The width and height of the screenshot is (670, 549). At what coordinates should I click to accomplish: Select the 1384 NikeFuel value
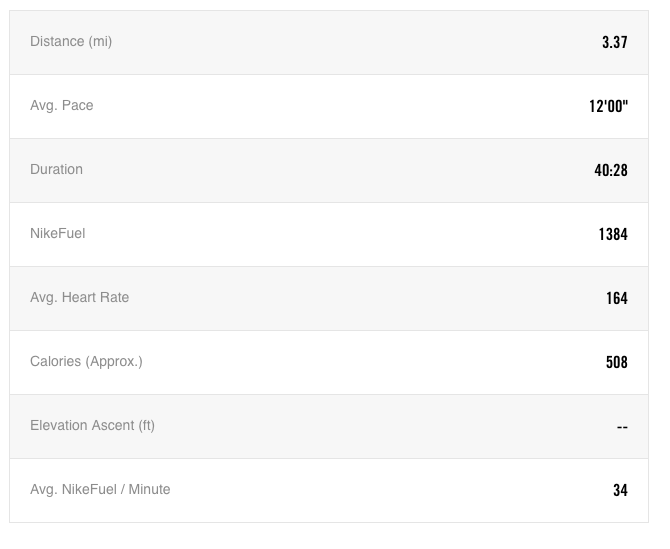point(612,234)
